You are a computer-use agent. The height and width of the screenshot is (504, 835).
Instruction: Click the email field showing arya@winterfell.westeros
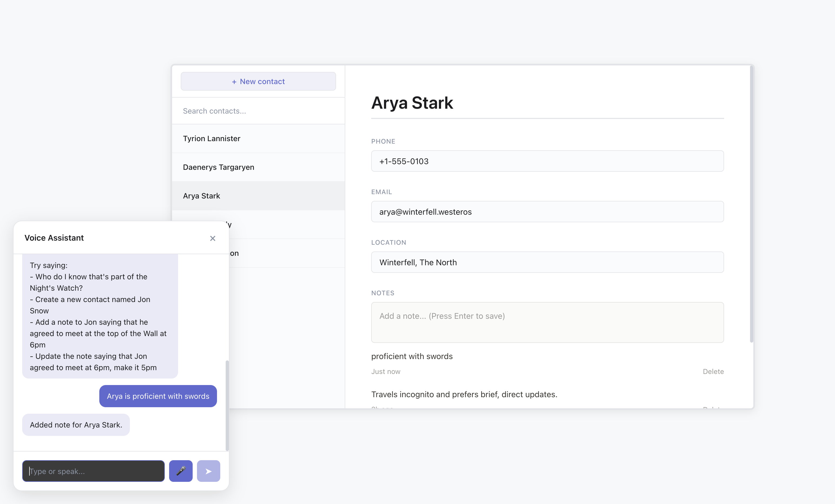pos(547,212)
